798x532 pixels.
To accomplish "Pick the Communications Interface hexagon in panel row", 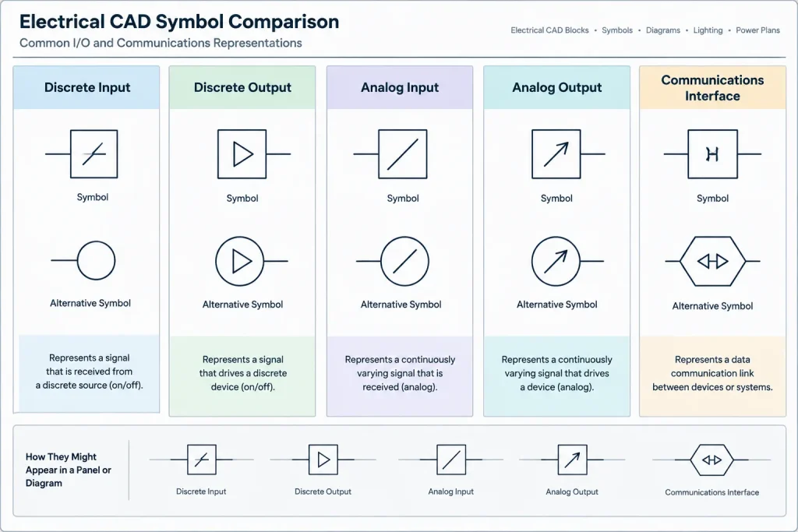I will 711,460.
